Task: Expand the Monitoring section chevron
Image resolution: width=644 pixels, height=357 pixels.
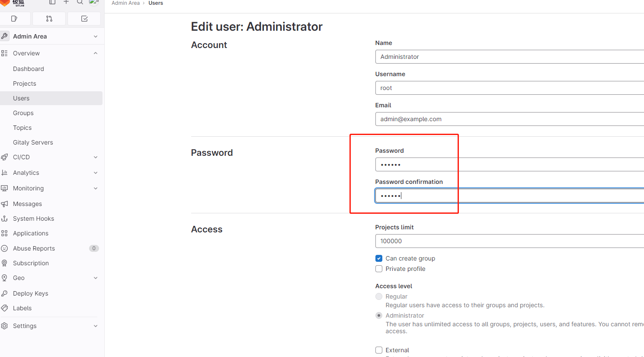Action: coord(96,188)
